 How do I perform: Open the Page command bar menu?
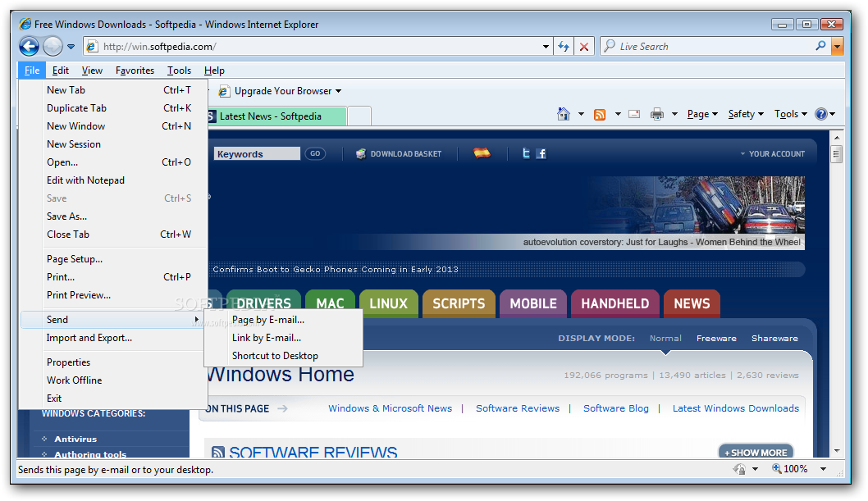coord(702,114)
